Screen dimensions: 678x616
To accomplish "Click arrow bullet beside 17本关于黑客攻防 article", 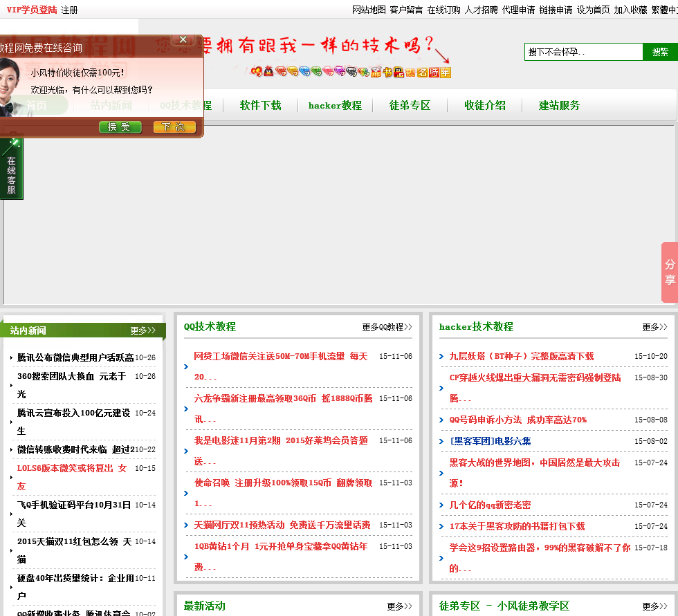I will click(x=441, y=527).
